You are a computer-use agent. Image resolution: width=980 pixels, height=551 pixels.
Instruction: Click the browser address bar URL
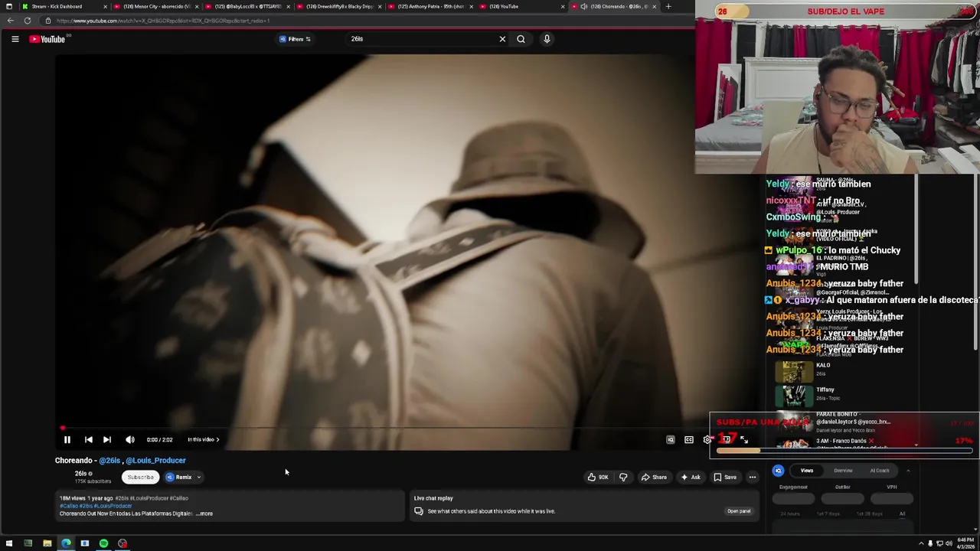pos(162,21)
